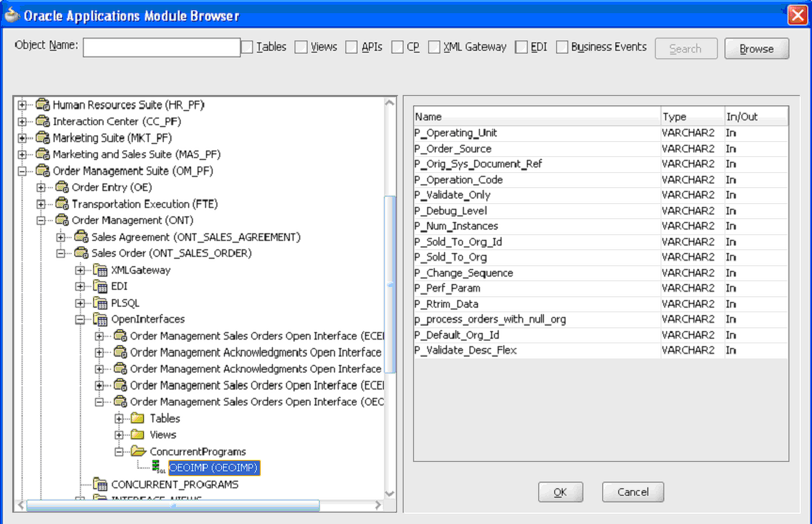
Task: Expand the Order Entry (OE) node
Action: click(x=41, y=187)
